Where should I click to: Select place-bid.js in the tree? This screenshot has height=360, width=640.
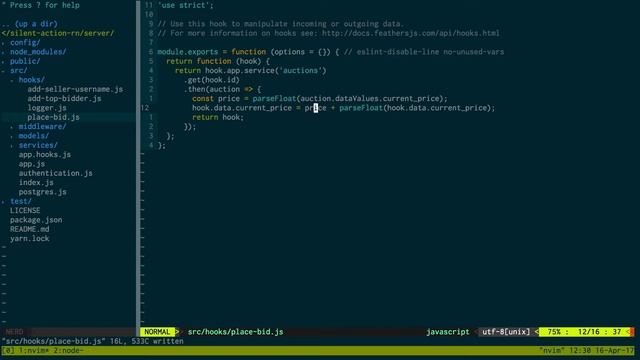[53, 117]
